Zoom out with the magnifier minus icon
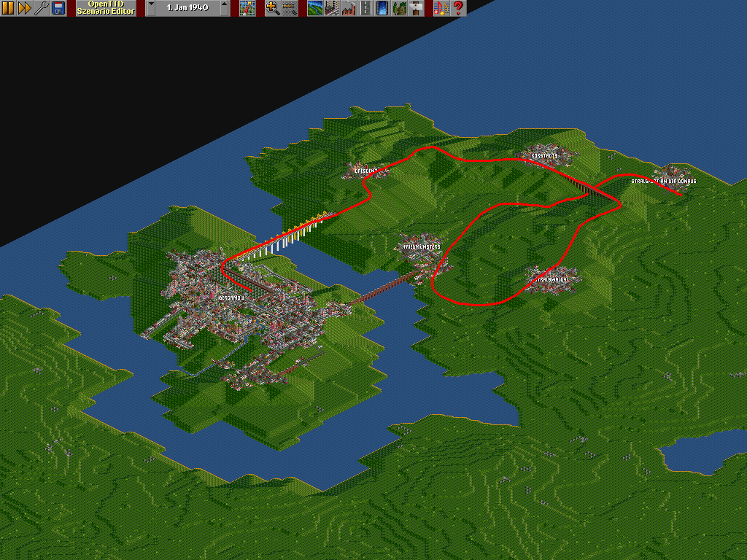 (290, 8)
